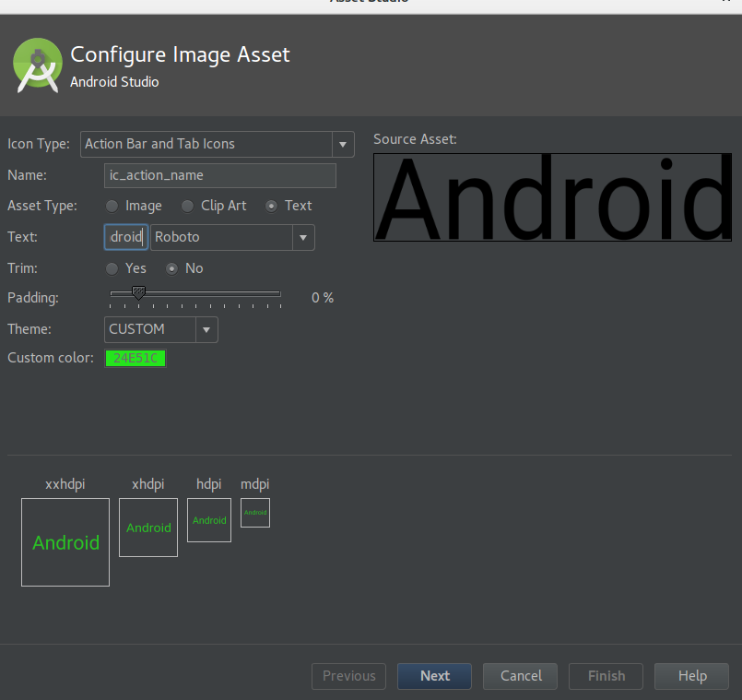Image resolution: width=742 pixels, height=700 pixels.
Task: Open the Roboto font dropdown arrow
Action: pos(303,237)
